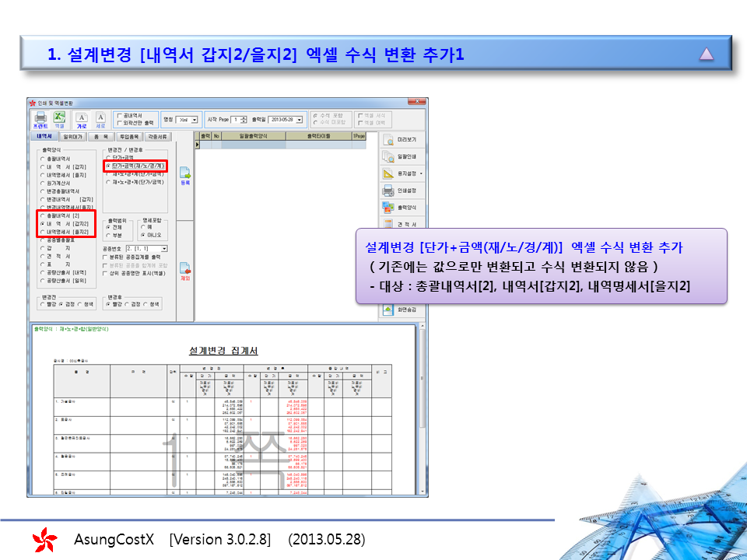The image size is (747, 560).
Task: Enable the 공내역서 checkbox
Action: (119, 115)
